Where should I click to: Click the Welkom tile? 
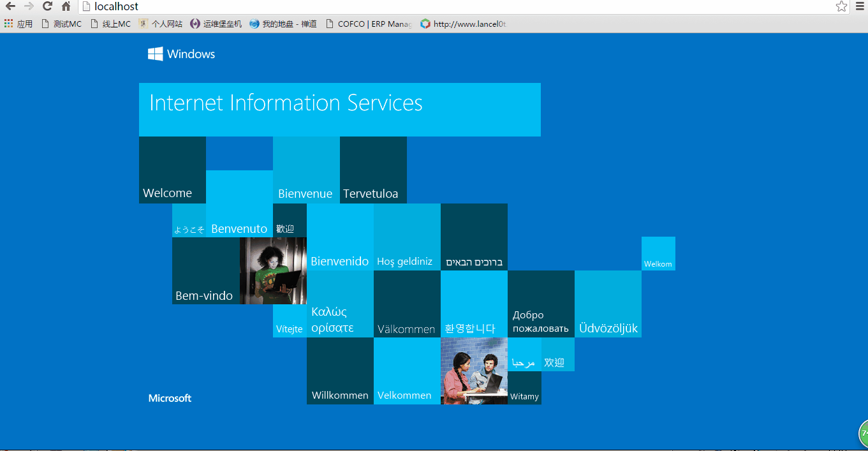pos(658,253)
